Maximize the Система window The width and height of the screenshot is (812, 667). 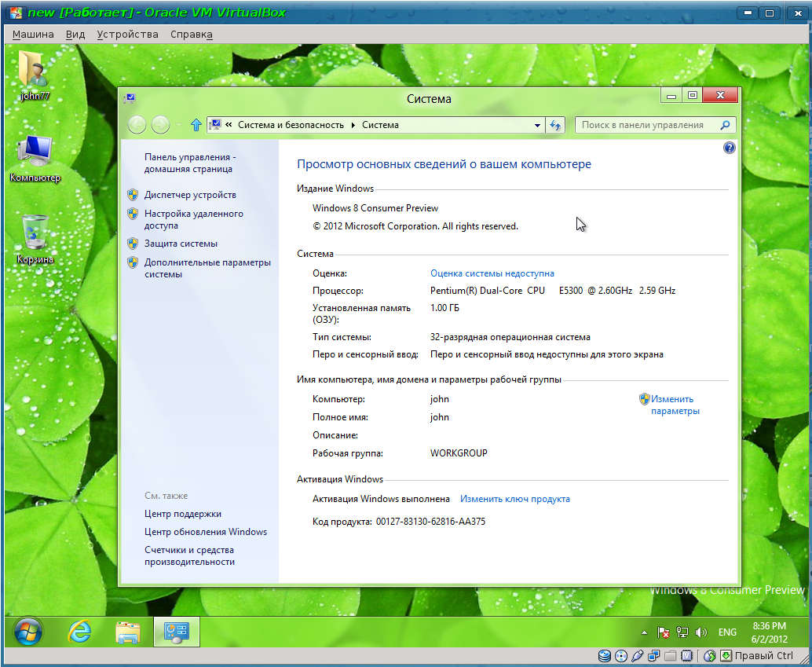693,96
